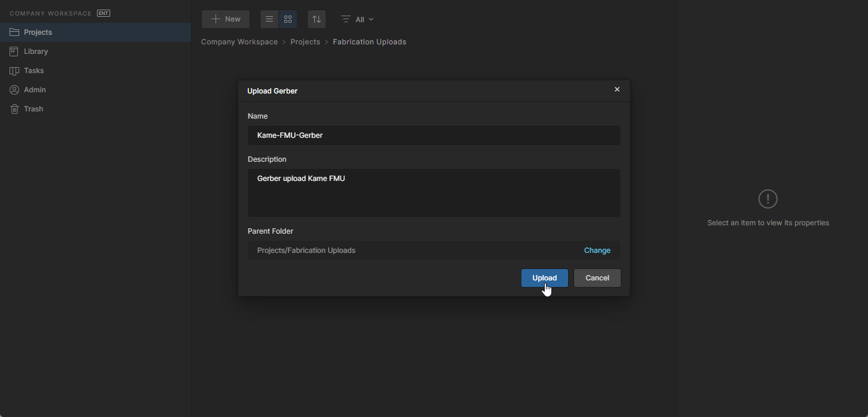Go to Company Workspace breadcrumb
Screen dimensions: 868x417
pos(239,42)
